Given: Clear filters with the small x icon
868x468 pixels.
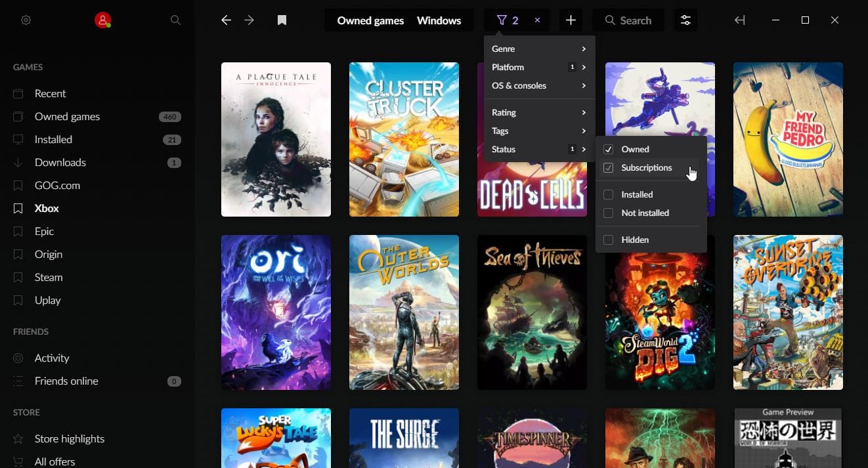Looking at the screenshot, I should 537,20.
